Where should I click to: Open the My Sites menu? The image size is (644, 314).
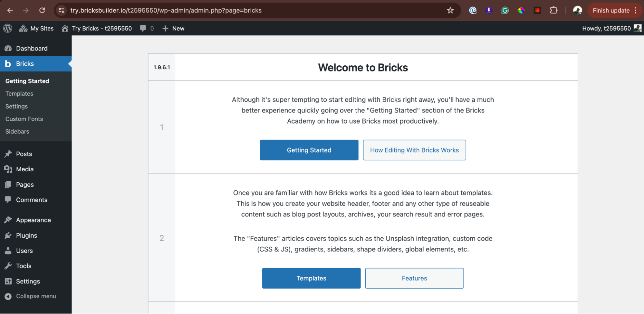pyautogui.click(x=36, y=28)
